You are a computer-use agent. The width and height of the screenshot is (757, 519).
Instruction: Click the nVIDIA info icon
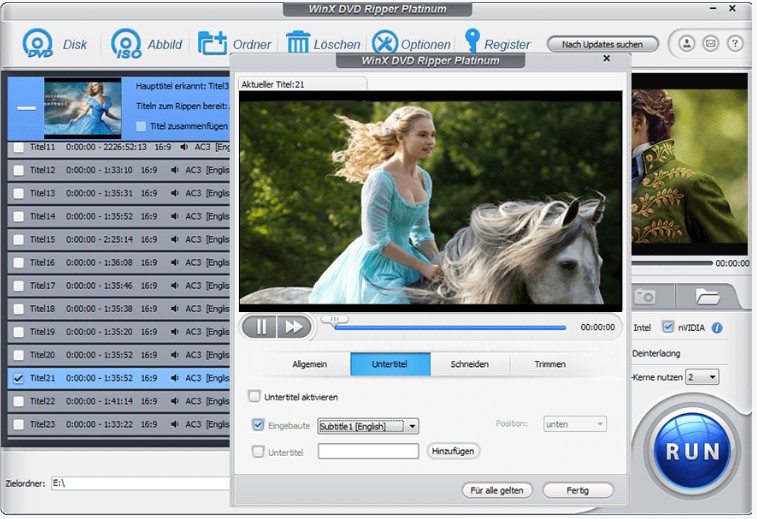click(x=717, y=328)
